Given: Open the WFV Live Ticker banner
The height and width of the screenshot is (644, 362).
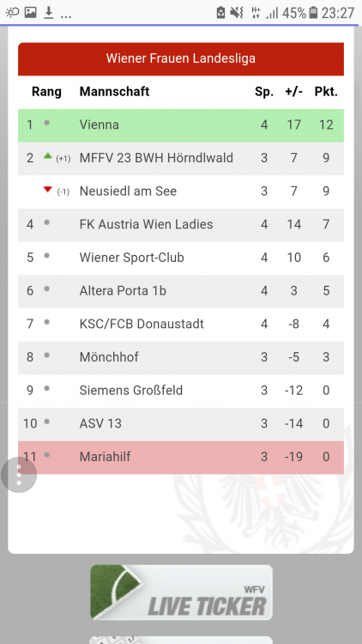Looking at the screenshot, I should click(181, 592).
